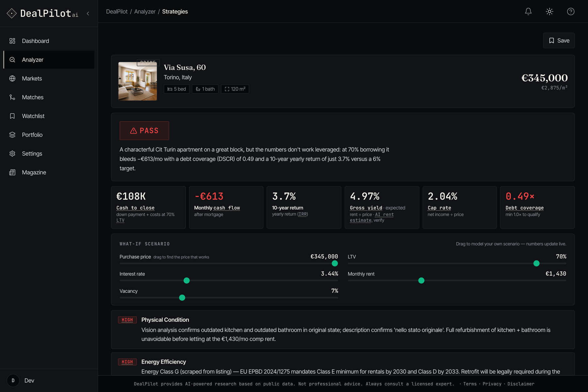The image size is (588, 392).
Task: Click the LTV slider handle
Action: [536, 263]
